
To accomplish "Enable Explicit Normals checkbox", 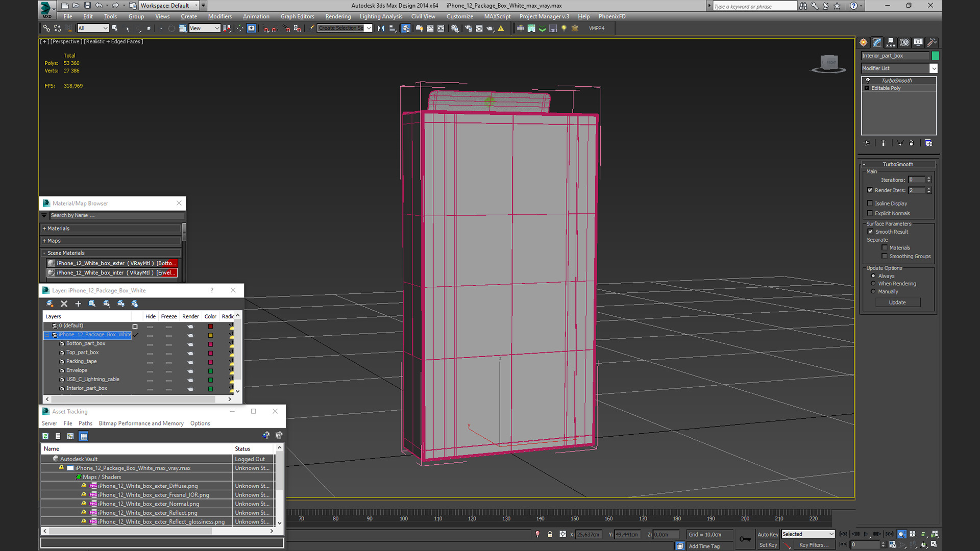I will pos(870,214).
